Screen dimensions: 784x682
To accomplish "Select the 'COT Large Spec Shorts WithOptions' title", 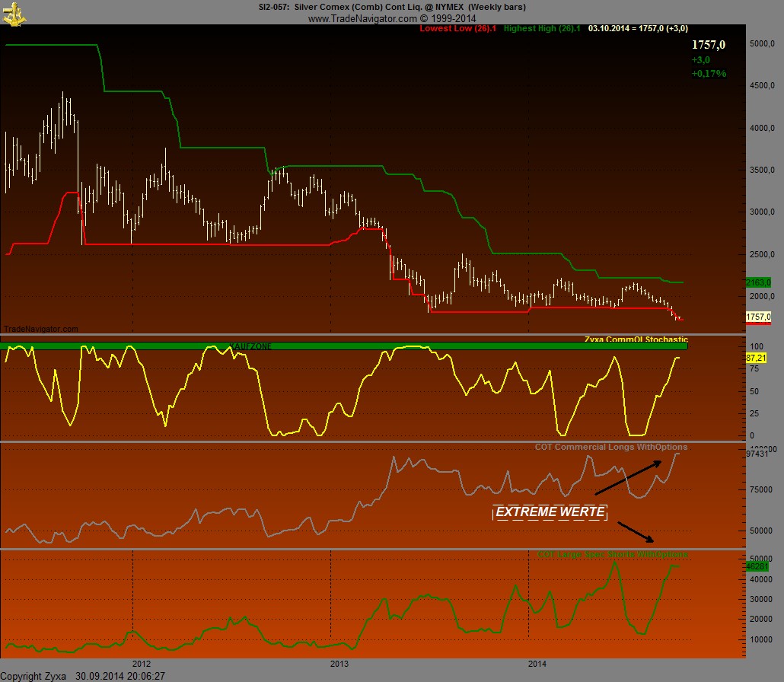I will pyautogui.click(x=613, y=554).
